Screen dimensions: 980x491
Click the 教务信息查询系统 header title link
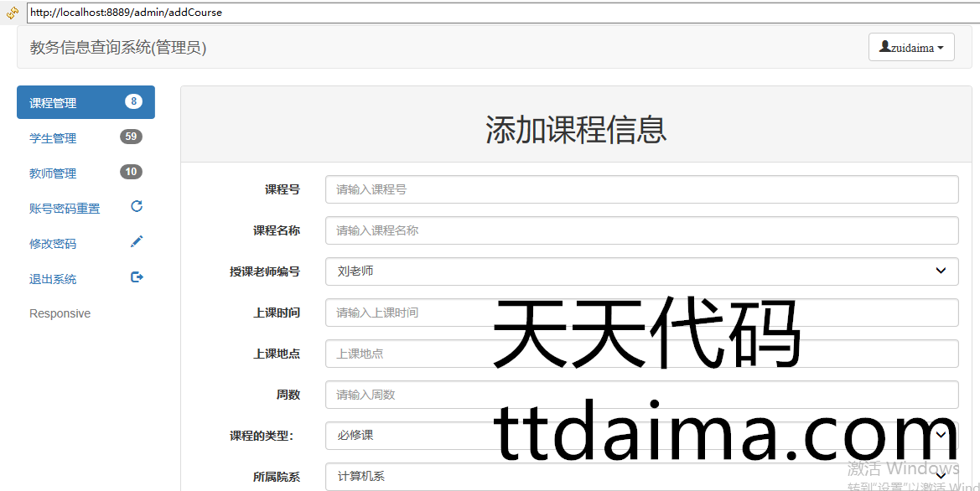[x=118, y=48]
